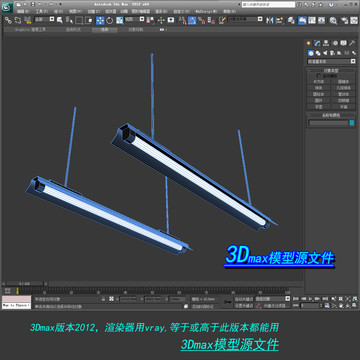This screenshot has height=360, width=360.
Task: Collapse the 对象类型 rollout
Action: coord(331,71)
